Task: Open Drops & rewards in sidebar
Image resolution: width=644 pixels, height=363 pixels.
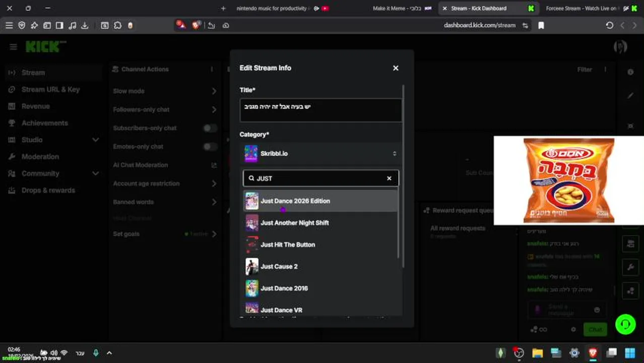Action: (x=48, y=191)
